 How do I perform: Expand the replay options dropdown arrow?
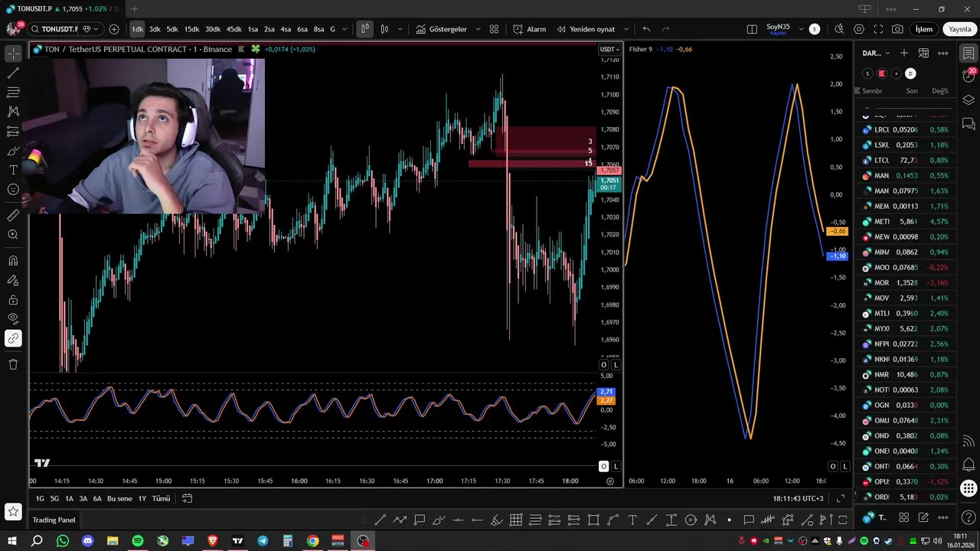coord(626,29)
